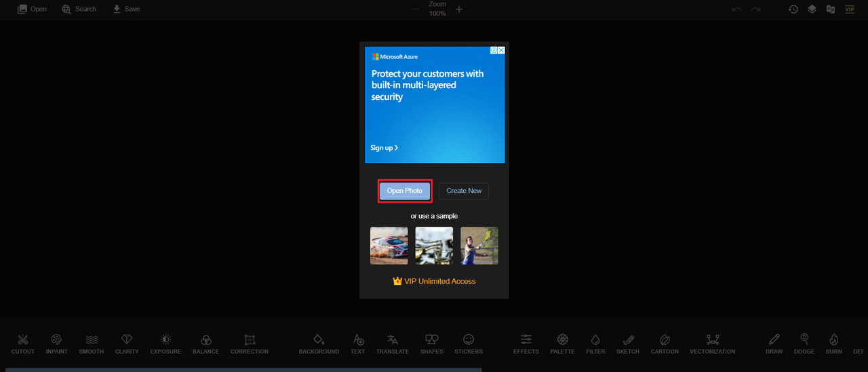Viewport: 868px width, 372px height.
Task: Select the Sketch tool
Action: 628,344
